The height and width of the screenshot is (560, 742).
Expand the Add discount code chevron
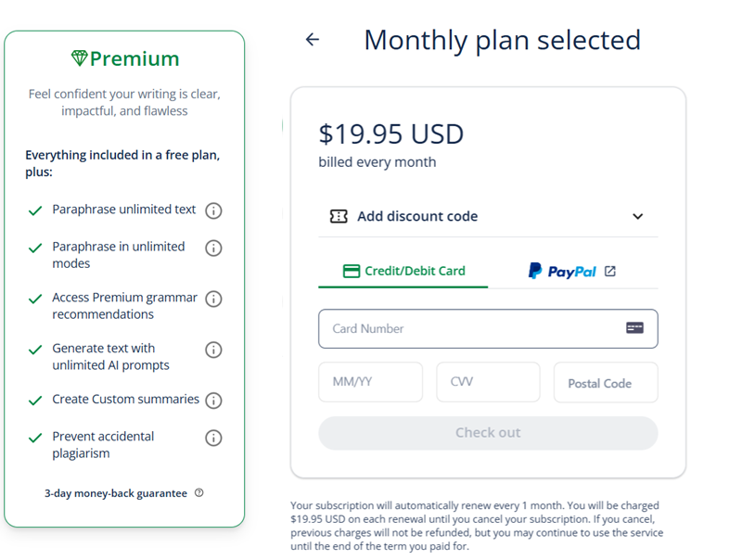pos(637,217)
